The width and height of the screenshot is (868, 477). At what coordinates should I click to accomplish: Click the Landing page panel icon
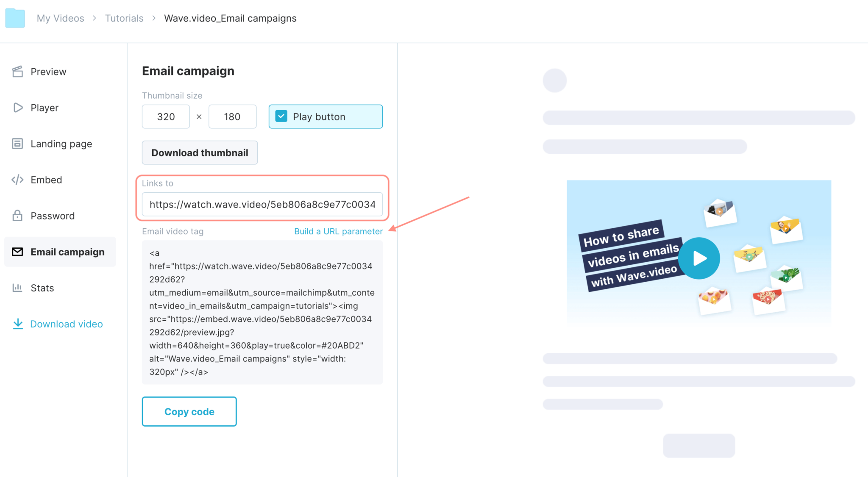[x=18, y=143]
